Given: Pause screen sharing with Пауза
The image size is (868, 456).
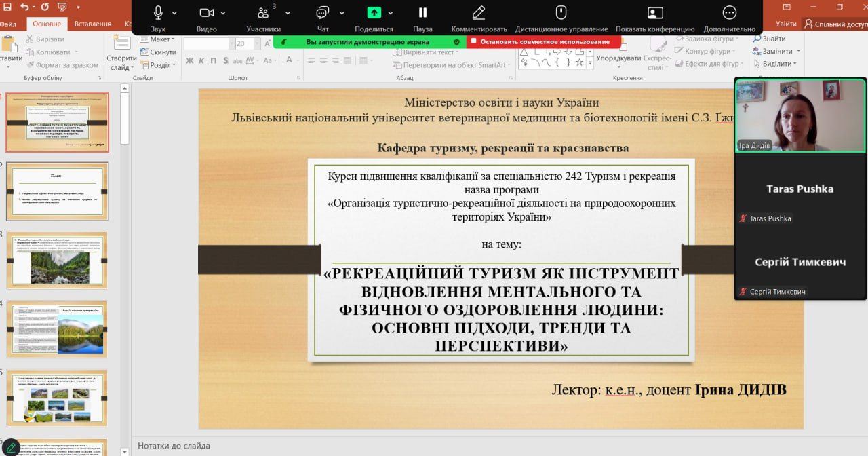Looking at the screenshot, I should 422,13.
